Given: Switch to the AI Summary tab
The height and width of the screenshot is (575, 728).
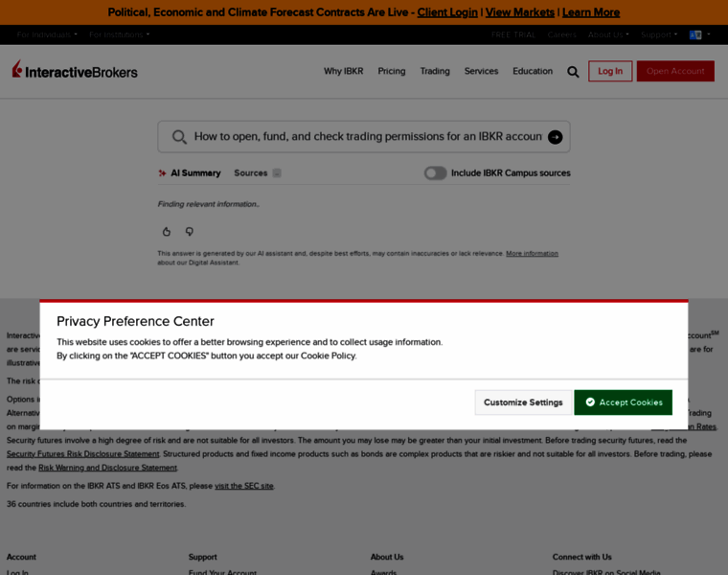Looking at the screenshot, I should coord(190,173).
